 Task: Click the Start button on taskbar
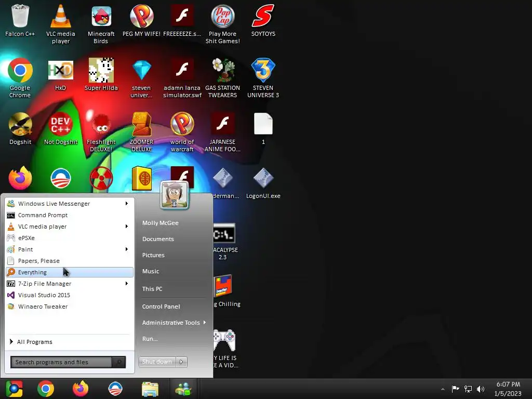tap(14, 389)
